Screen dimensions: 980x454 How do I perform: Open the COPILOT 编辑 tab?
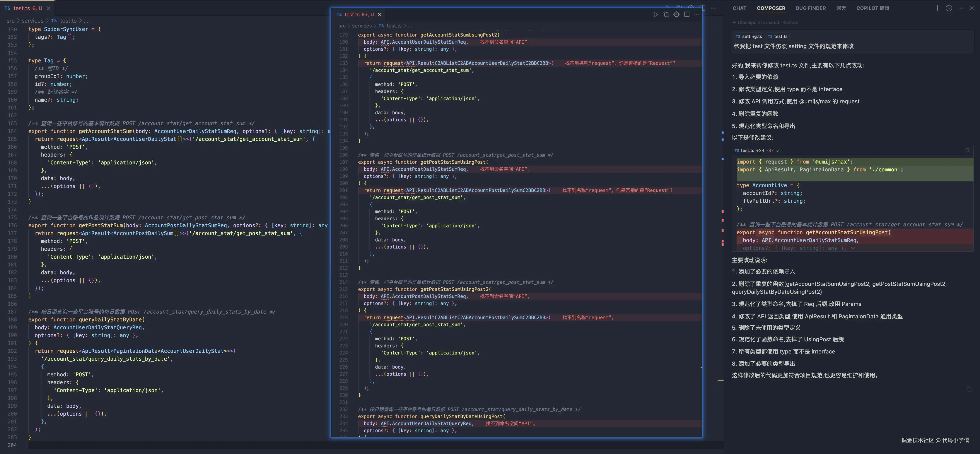(872, 8)
